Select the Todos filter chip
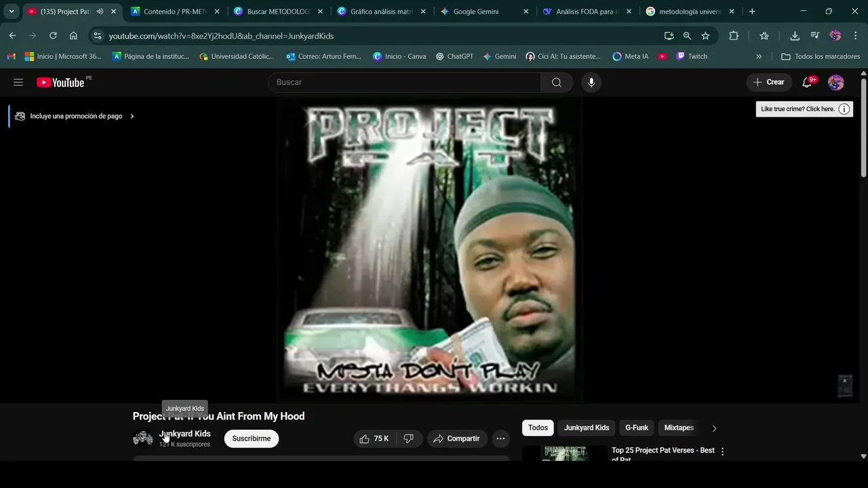The height and width of the screenshot is (488, 868). click(x=538, y=428)
